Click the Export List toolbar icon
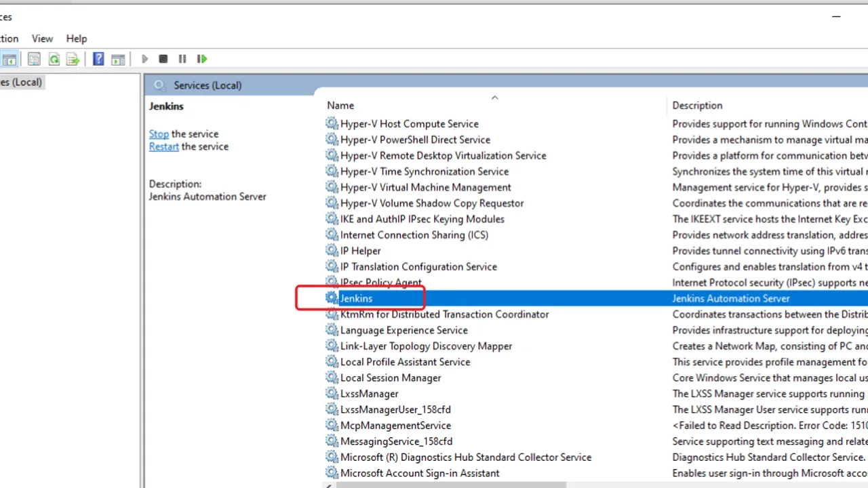 73,59
